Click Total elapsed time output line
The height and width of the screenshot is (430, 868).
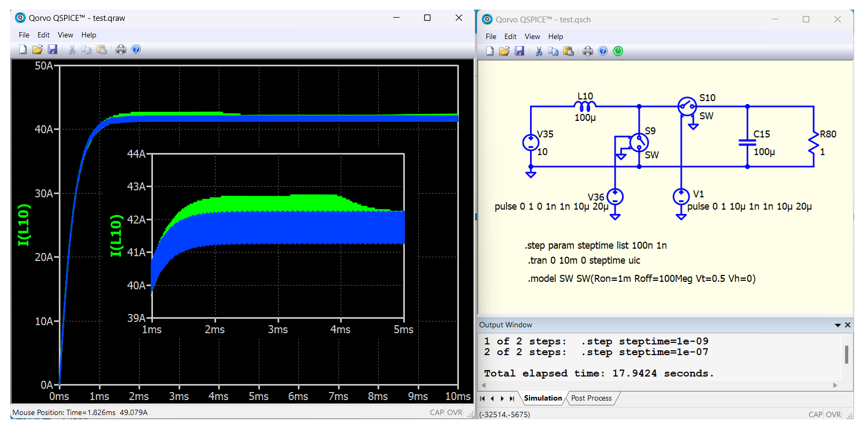pyautogui.click(x=598, y=373)
